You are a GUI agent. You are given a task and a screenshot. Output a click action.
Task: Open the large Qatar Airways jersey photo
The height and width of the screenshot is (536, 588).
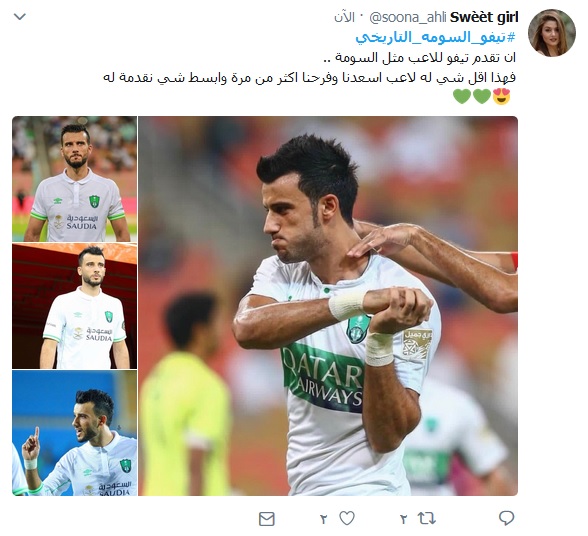[328, 306]
